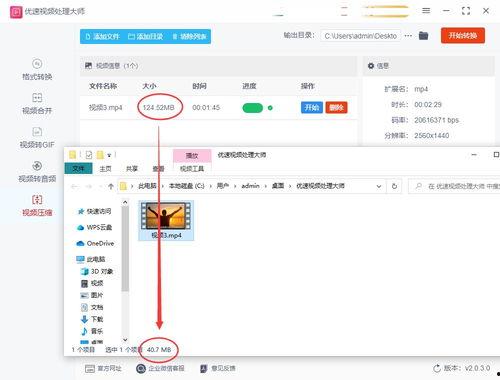Open the 播放 contextual tab in Explorer
500x380 pixels.
(192, 155)
